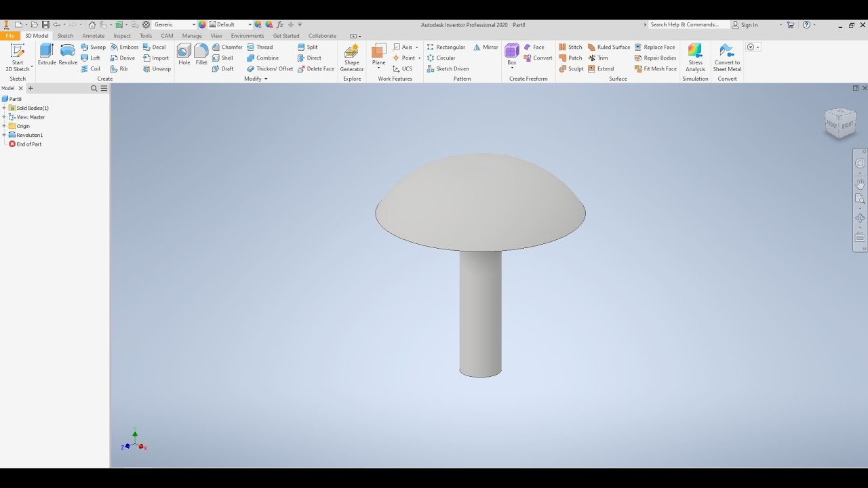This screenshot has height=488, width=868.
Task: Choose the Split tool
Action: coord(308,47)
